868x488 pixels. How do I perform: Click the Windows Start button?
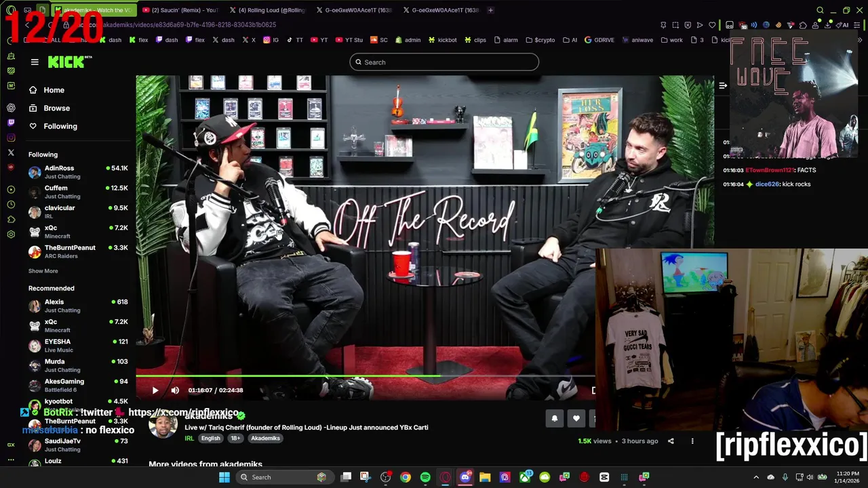pyautogui.click(x=224, y=477)
